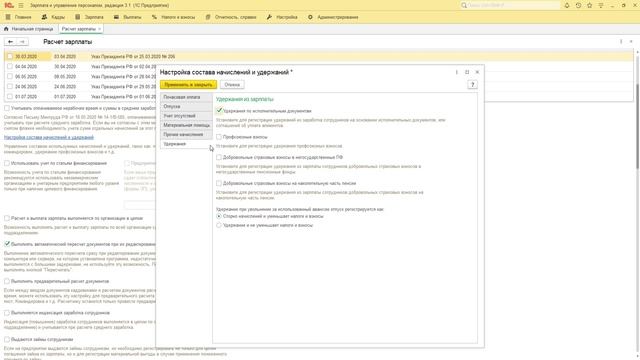
Task: Open the Налоги и взносы section
Action: 173,17
